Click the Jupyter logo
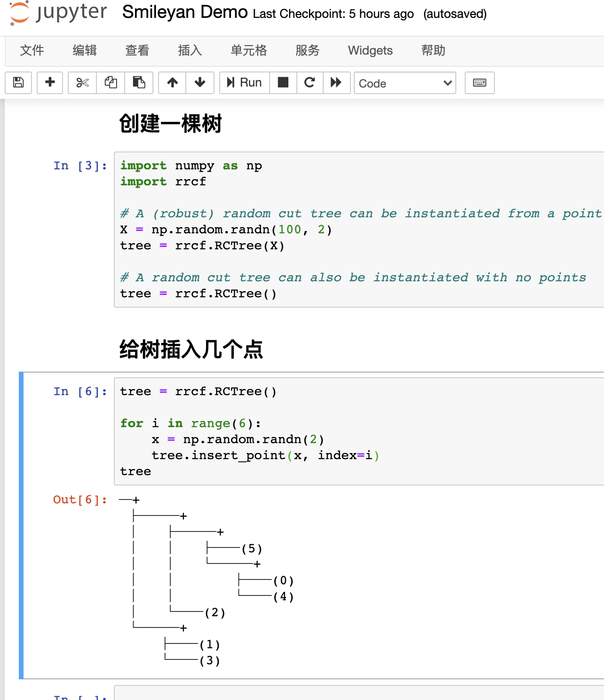Screen dimensions: 604x700 click(58, 13)
